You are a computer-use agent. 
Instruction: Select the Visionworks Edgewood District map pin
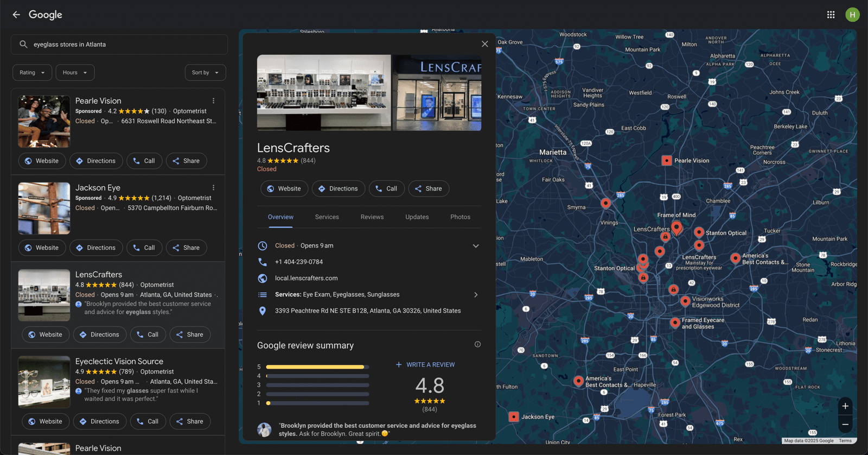point(685,301)
